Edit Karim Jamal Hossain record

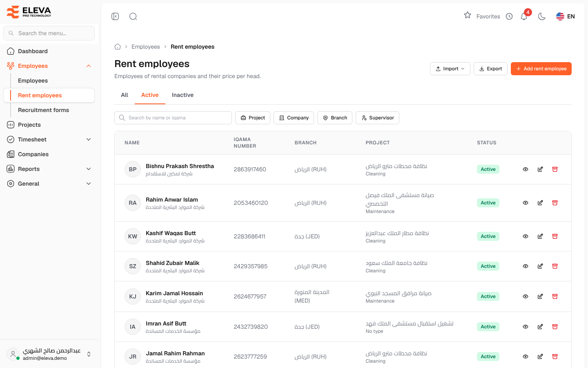(x=540, y=296)
